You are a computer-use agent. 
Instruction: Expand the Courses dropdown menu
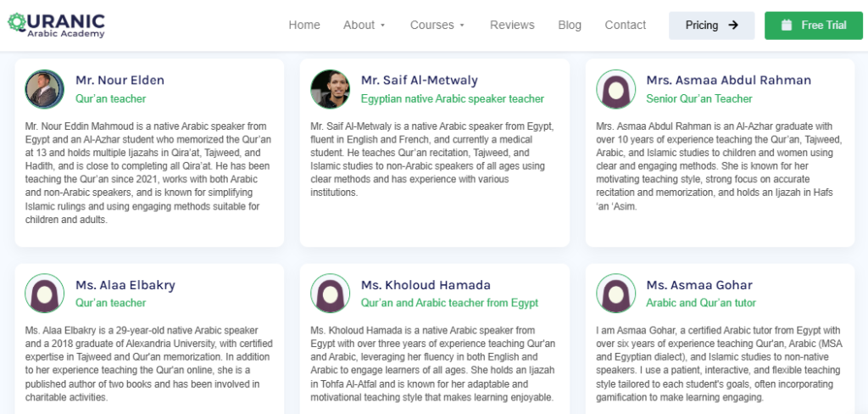pyautogui.click(x=437, y=25)
